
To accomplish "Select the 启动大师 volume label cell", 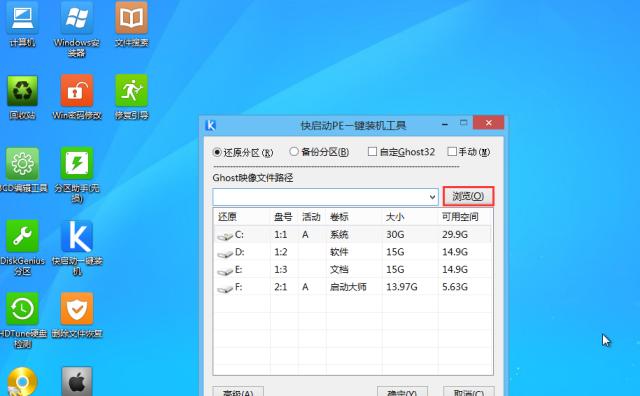I will (x=348, y=287).
